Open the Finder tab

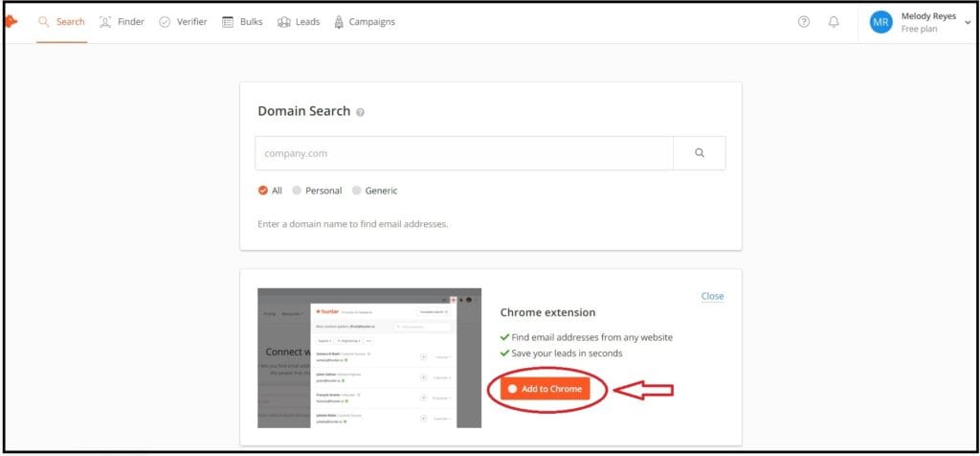point(122,22)
